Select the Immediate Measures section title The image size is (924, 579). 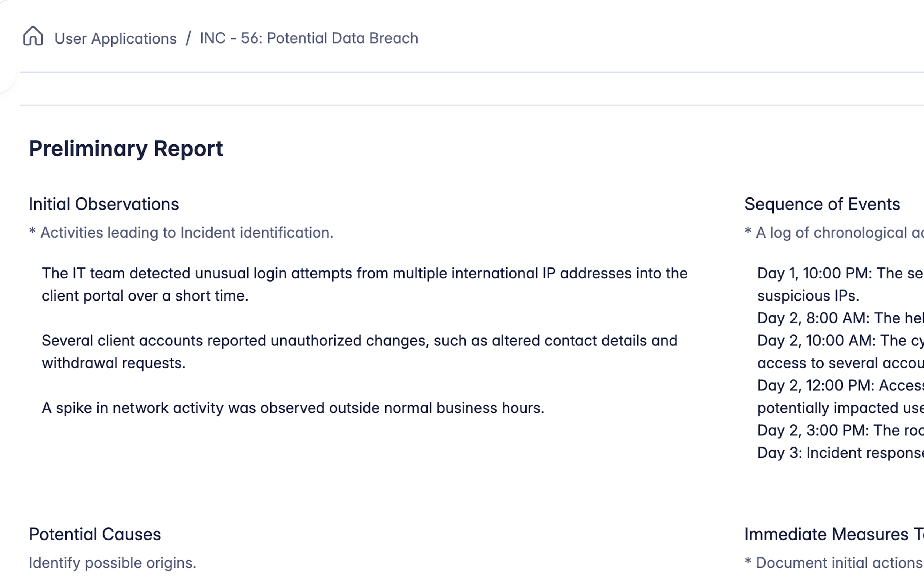pos(833,535)
